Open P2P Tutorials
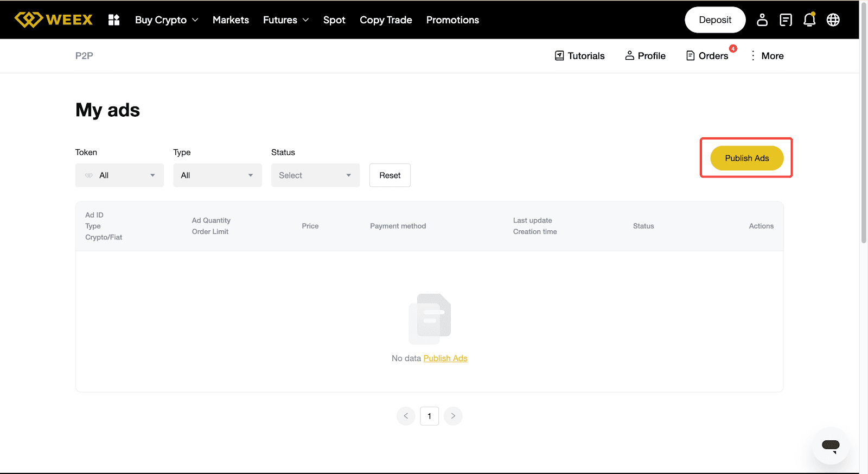The image size is (868, 474). (x=579, y=56)
